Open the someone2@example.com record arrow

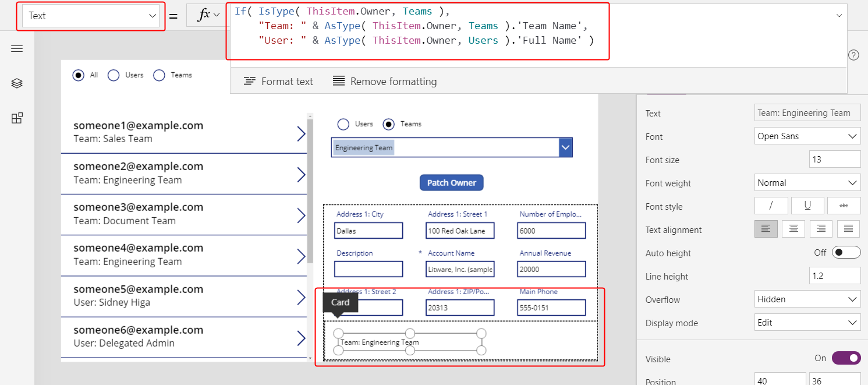coord(301,175)
